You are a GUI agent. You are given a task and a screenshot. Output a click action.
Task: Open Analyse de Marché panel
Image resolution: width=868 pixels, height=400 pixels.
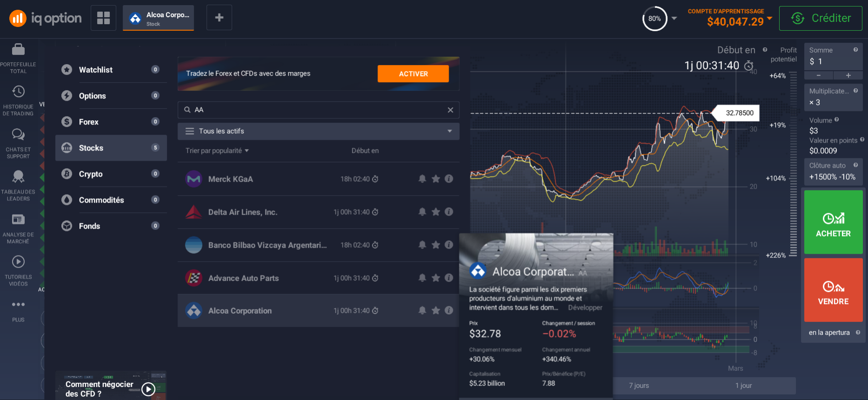point(18,228)
